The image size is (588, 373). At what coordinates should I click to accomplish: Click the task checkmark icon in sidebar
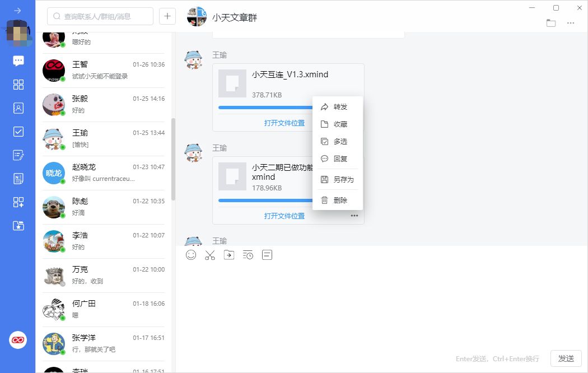pyautogui.click(x=18, y=132)
